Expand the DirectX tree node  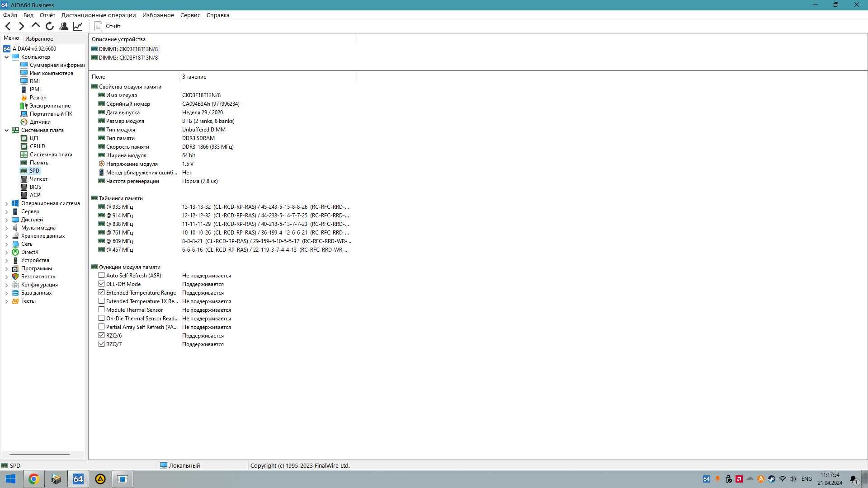pos(6,252)
